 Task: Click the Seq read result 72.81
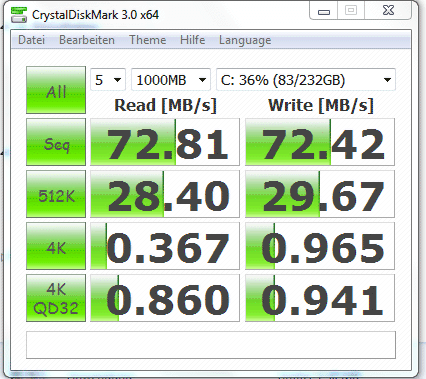point(165,142)
